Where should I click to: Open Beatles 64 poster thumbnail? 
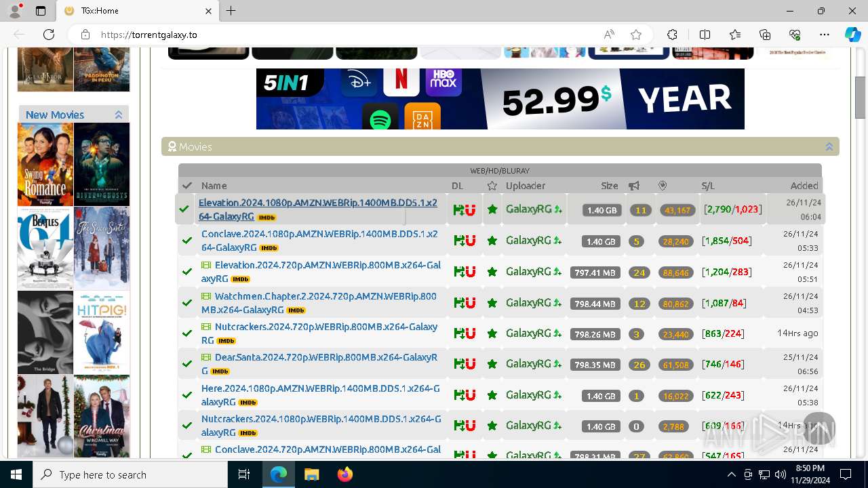tap(45, 248)
